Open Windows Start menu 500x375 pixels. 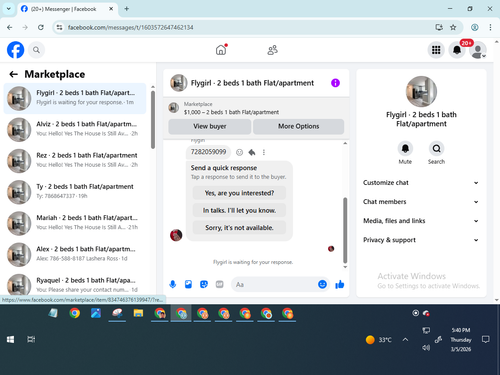click(10, 340)
